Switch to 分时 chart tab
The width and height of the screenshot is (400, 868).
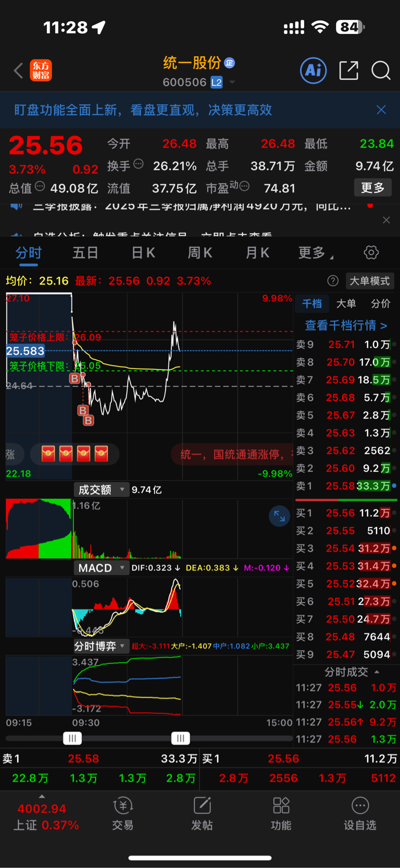(29, 253)
